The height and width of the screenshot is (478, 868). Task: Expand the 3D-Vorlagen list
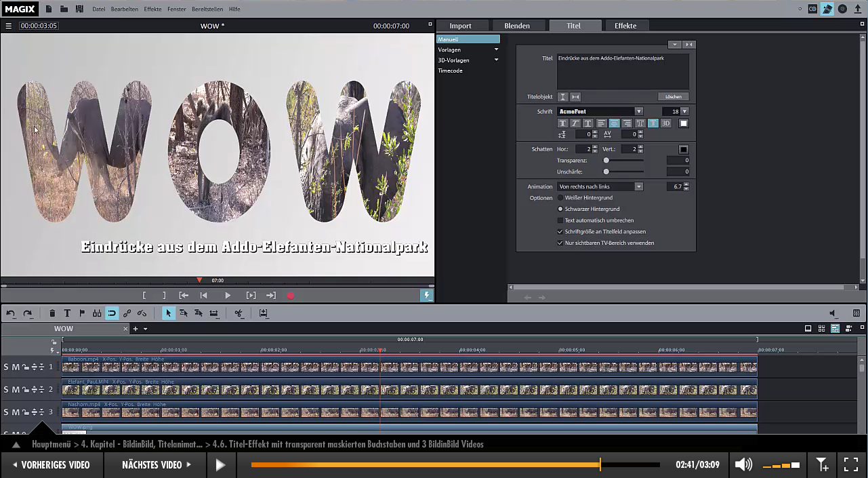coord(496,60)
